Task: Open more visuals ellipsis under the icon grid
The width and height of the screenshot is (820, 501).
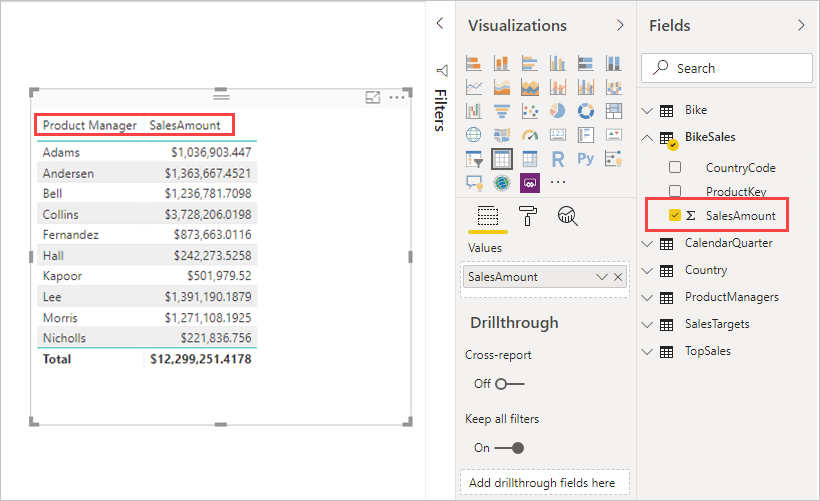Action: [558, 182]
